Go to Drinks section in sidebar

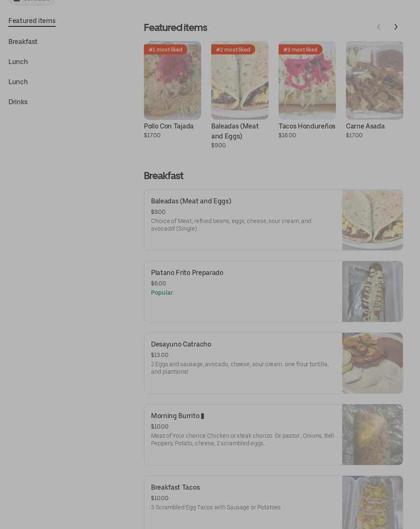point(18,102)
